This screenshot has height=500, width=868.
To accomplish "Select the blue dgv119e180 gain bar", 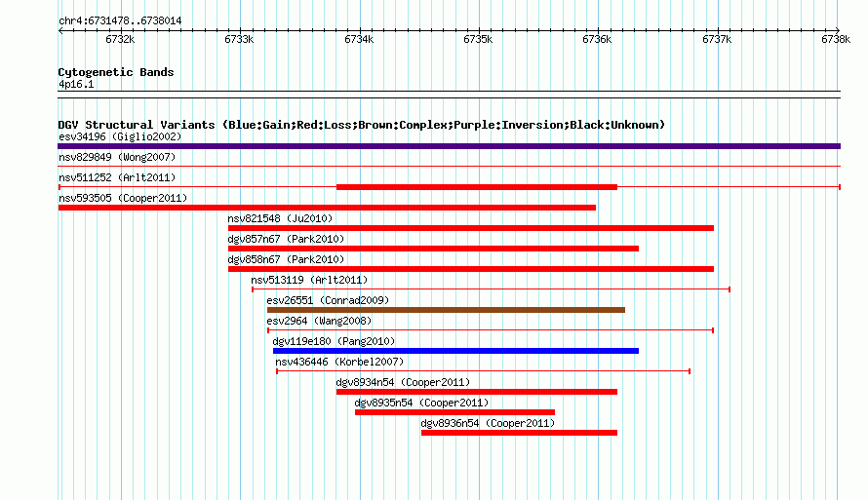I will [456, 351].
